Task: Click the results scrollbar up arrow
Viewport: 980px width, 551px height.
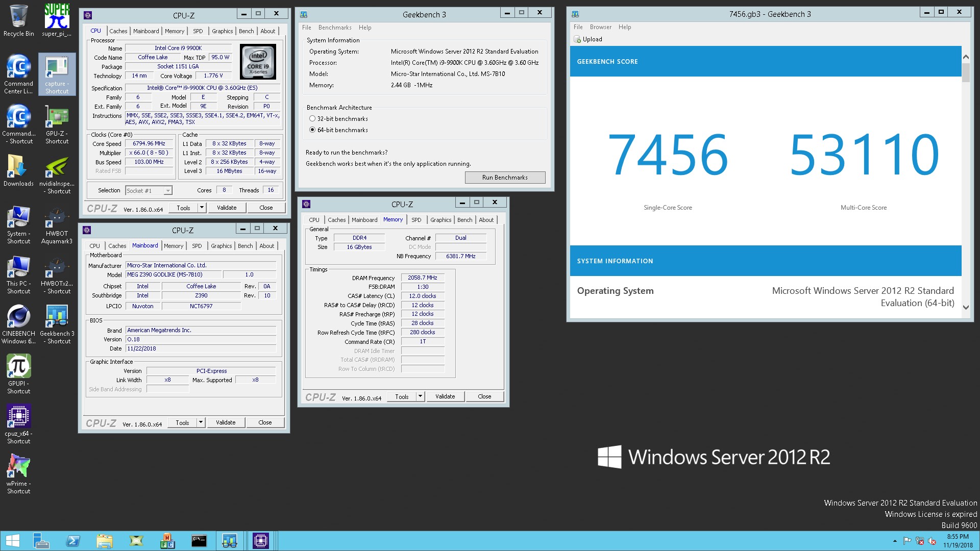Action: coord(965,57)
